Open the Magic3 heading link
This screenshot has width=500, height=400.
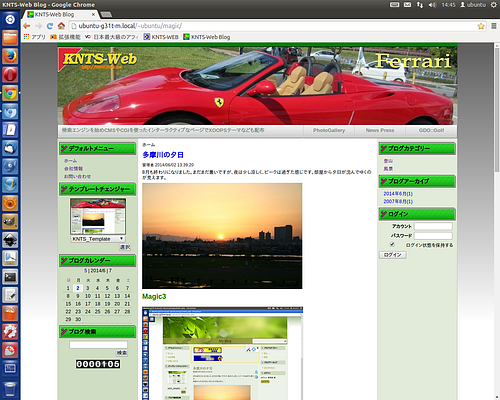click(x=154, y=296)
